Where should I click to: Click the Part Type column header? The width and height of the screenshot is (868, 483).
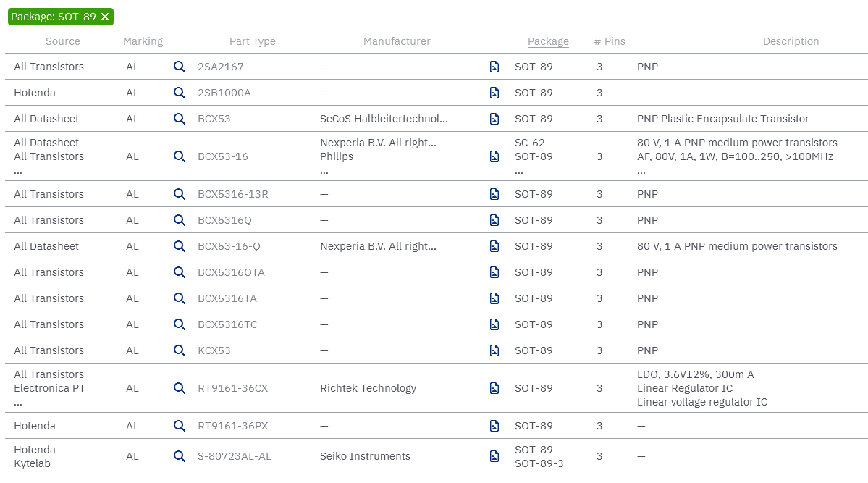click(252, 41)
